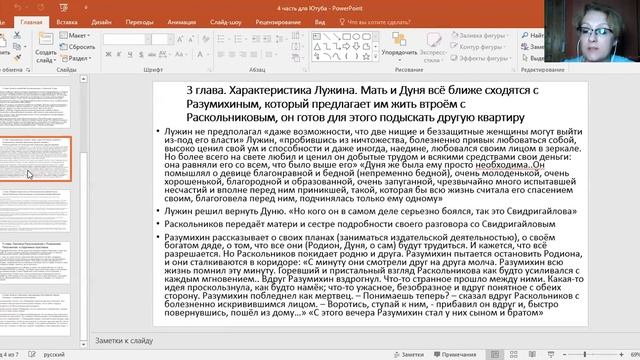Click the zoom slider handle
The height and width of the screenshot is (360, 640).
point(584,355)
